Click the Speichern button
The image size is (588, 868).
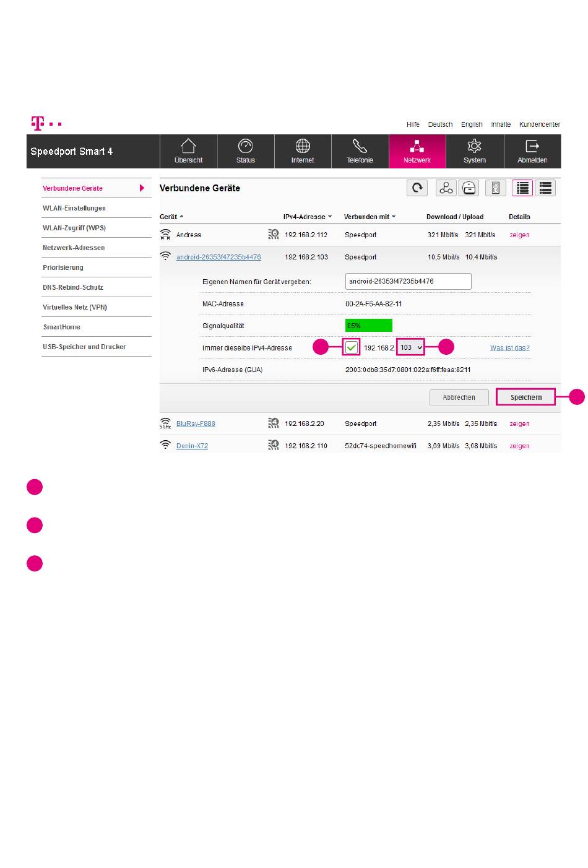tap(526, 397)
